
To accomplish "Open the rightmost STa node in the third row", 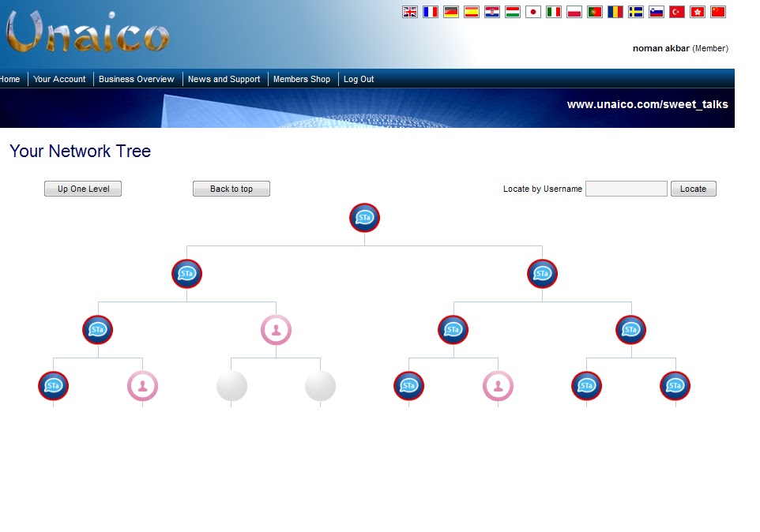I will [631, 330].
